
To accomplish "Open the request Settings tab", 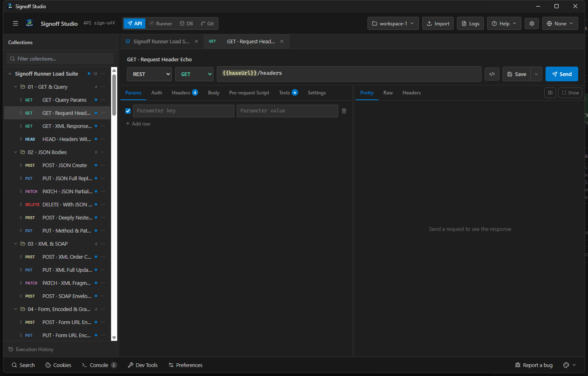I will [317, 93].
